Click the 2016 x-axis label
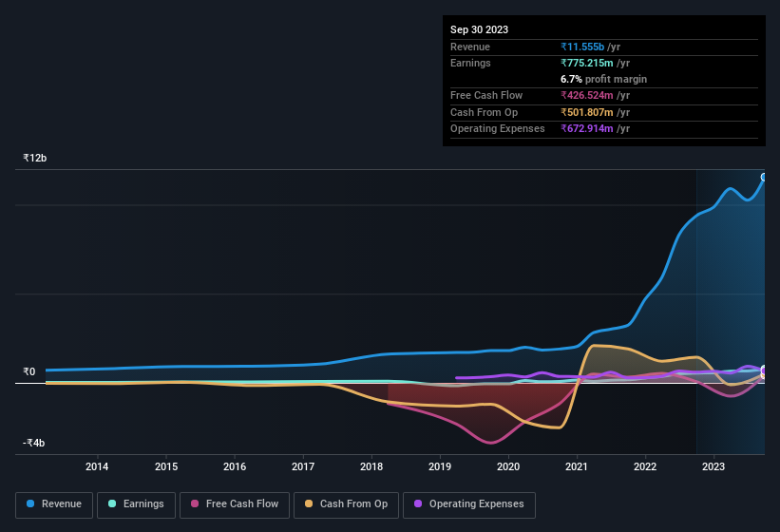Screen dimensions: 780x532 (x=235, y=466)
